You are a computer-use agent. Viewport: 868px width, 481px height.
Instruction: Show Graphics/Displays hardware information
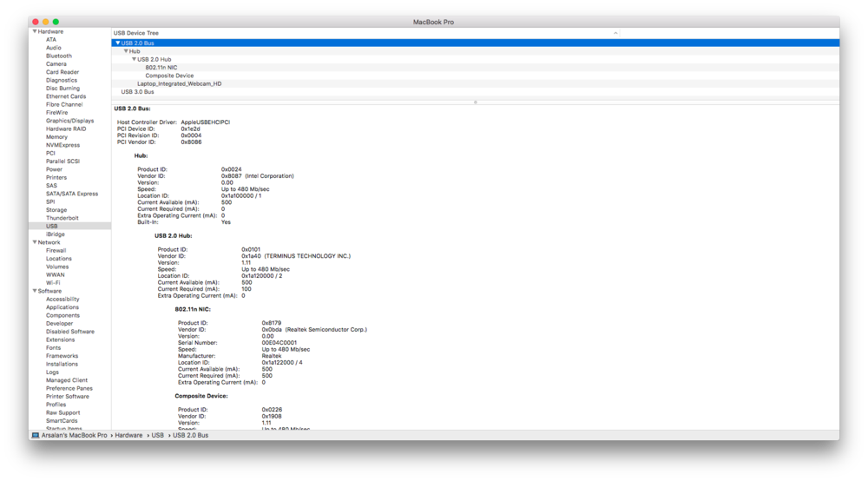click(69, 121)
